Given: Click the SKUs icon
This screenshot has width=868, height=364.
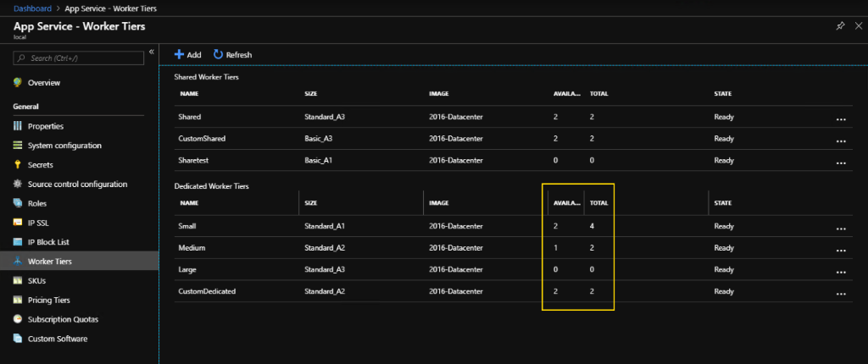Looking at the screenshot, I should pyautogui.click(x=18, y=280).
